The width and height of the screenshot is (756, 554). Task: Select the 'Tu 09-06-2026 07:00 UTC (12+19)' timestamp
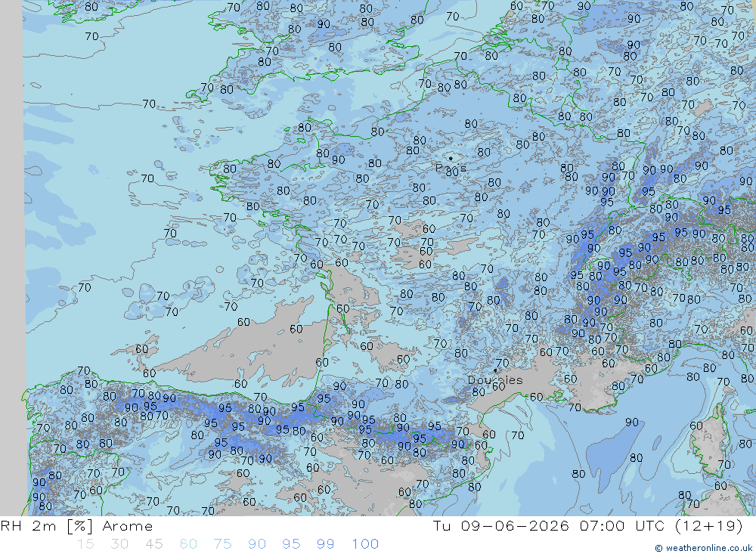pos(587,526)
